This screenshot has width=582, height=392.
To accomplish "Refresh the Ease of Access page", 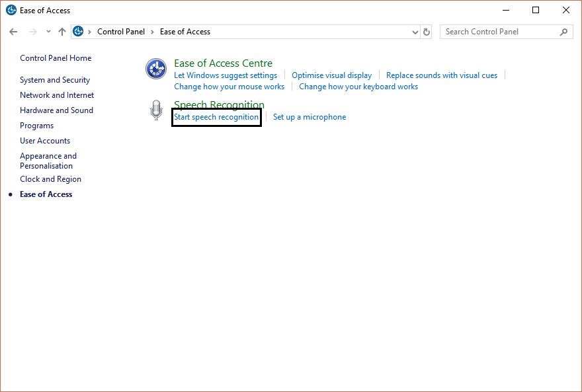I will point(427,32).
